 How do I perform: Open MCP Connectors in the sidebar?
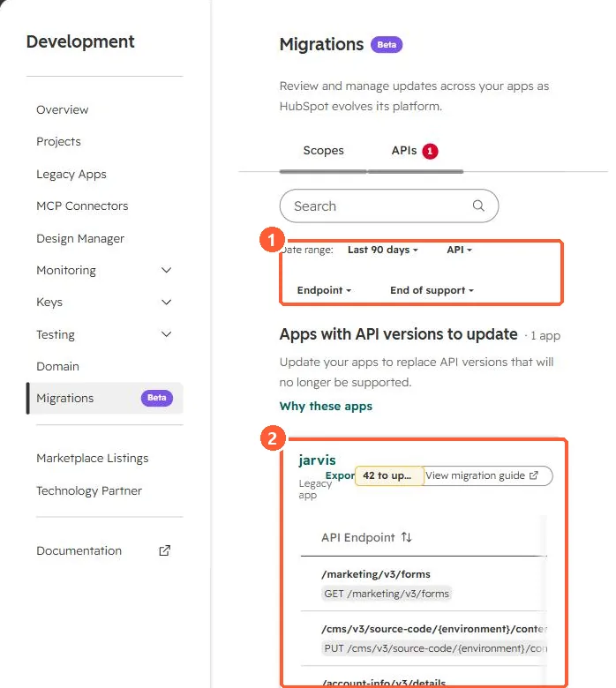[x=82, y=206]
